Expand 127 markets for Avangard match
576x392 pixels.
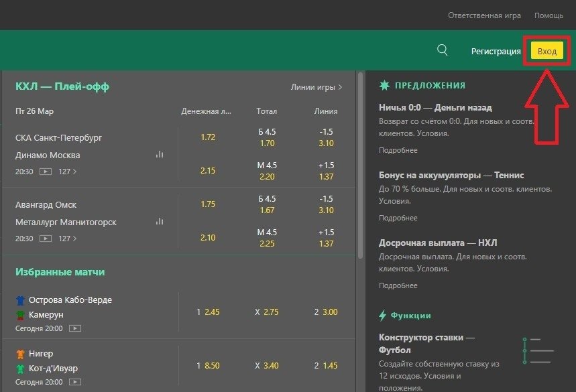tap(67, 239)
